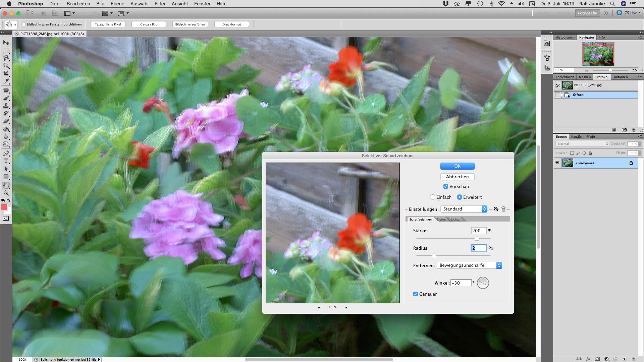Open Arrange Documents dropdown

[107, 13]
